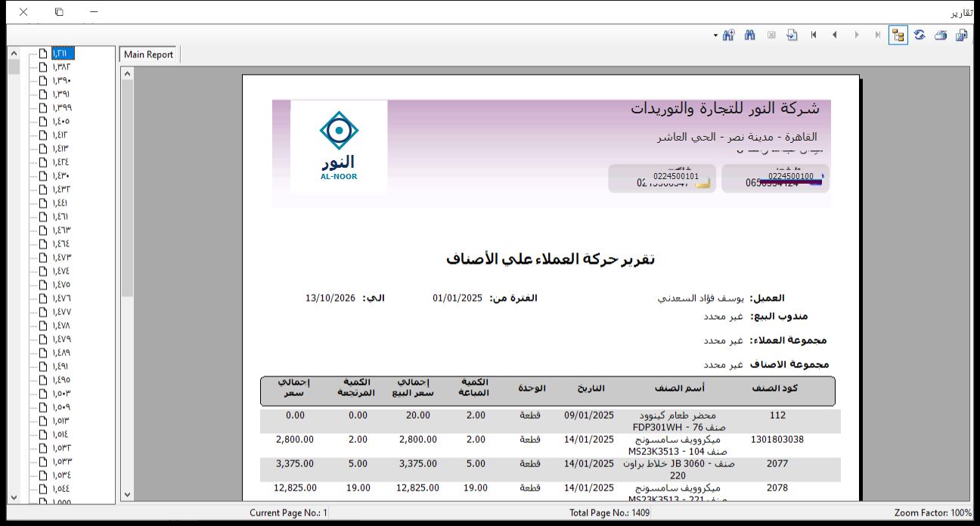980x526 pixels.
Task: Click the Go to Page icon
Action: coord(792,35)
